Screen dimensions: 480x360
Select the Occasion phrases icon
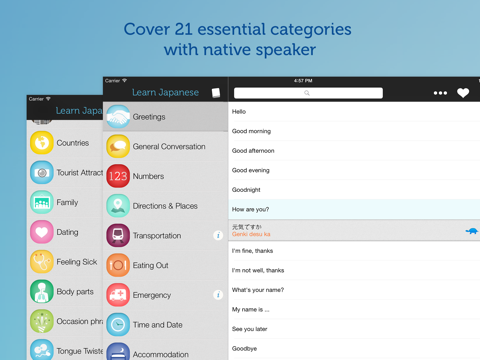pyautogui.click(x=42, y=321)
